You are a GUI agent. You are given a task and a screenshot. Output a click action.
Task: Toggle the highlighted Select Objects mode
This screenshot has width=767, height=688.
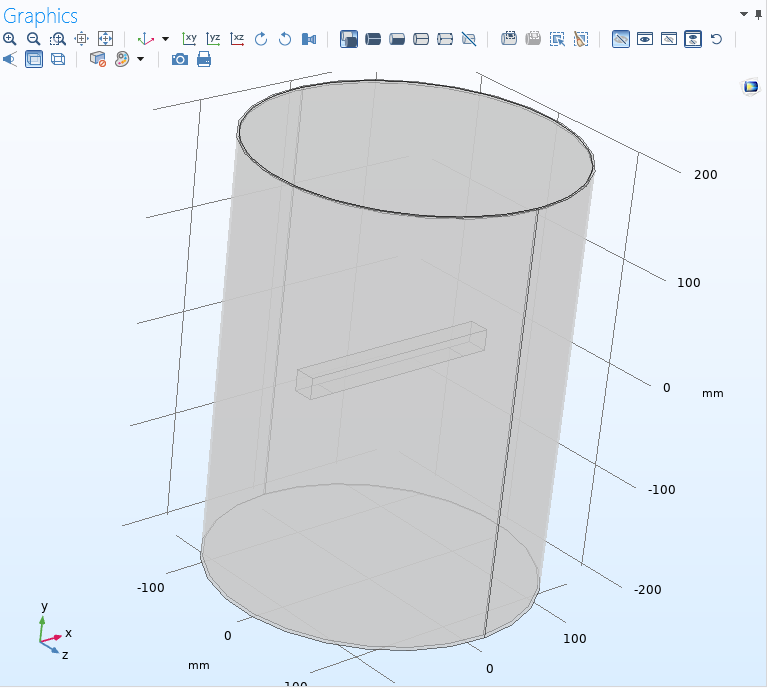pyautogui.click(x=349, y=39)
